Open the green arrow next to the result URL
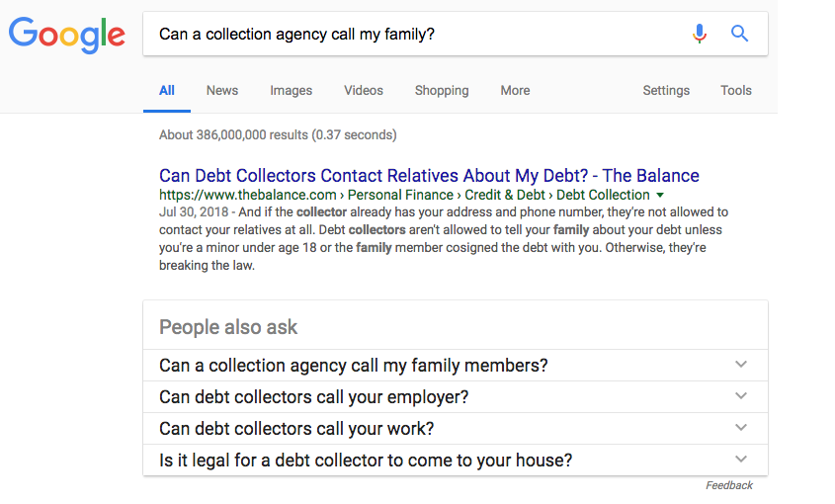The width and height of the screenshot is (835, 504). click(660, 195)
